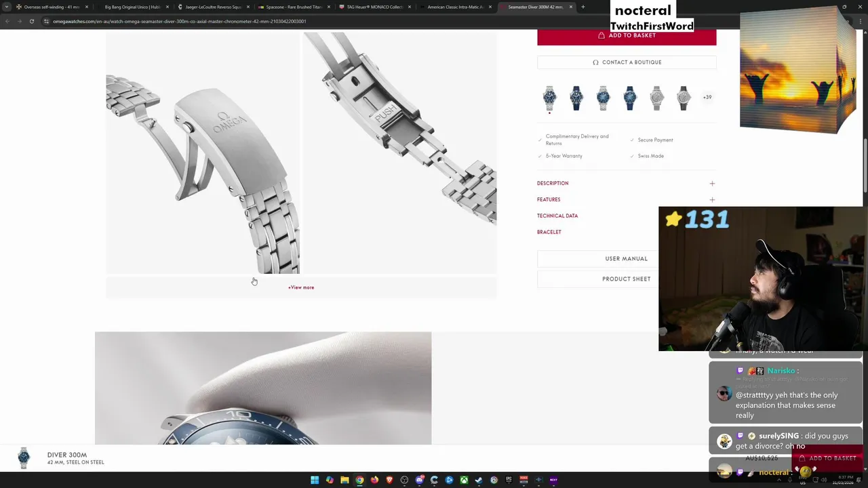Reload the Omega page
Image resolution: width=868 pixels, height=488 pixels.
[x=31, y=21]
